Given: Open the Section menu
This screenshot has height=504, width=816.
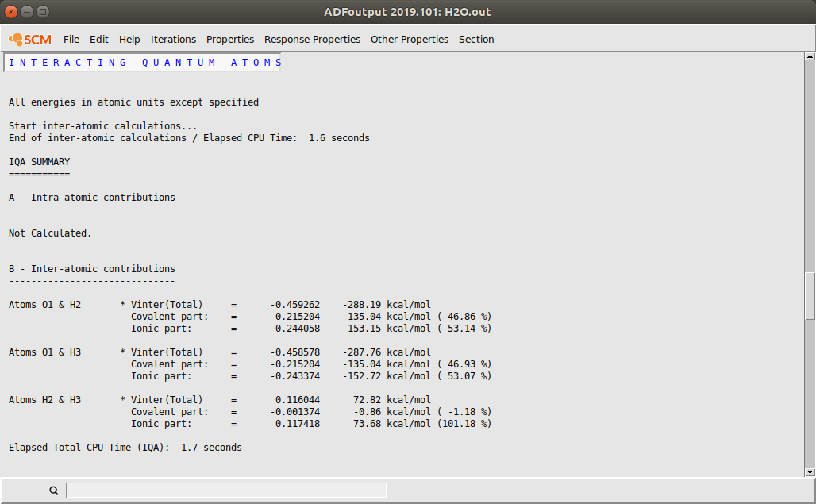Looking at the screenshot, I should (476, 40).
